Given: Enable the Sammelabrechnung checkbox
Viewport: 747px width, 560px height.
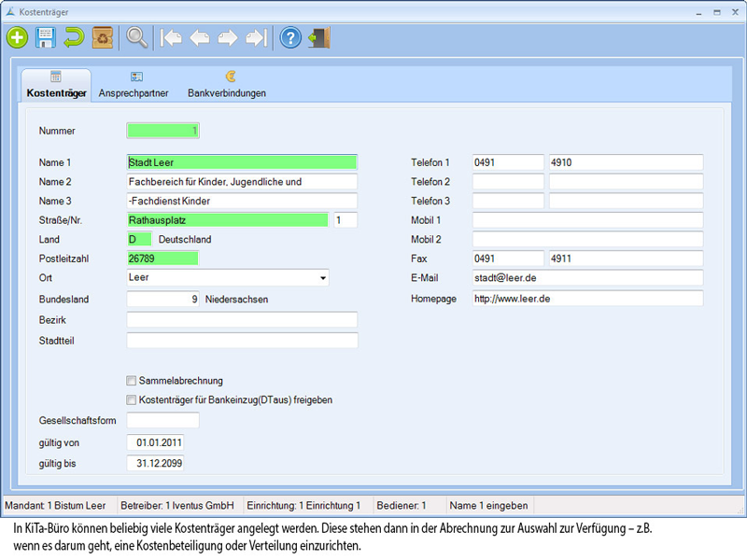Looking at the screenshot, I should (132, 381).
